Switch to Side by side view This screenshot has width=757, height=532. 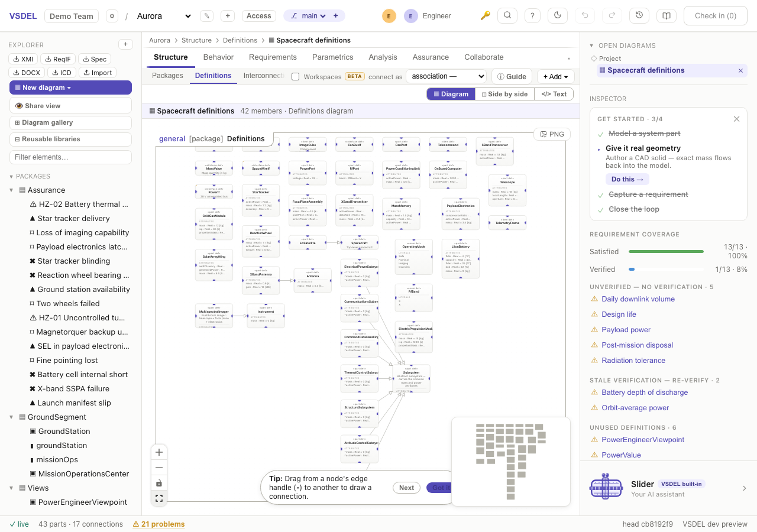pyautogui.click(x=504, y=94)
